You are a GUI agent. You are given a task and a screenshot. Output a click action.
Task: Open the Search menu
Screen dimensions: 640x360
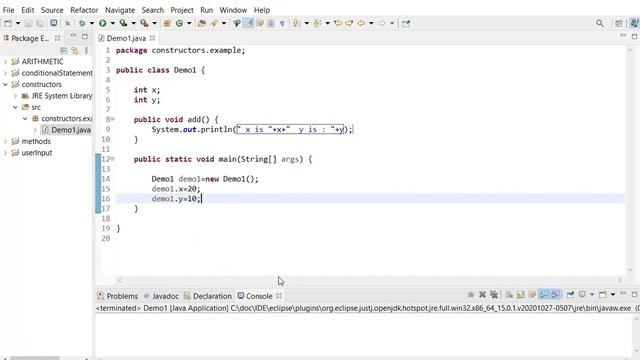(x=153, y=10)
